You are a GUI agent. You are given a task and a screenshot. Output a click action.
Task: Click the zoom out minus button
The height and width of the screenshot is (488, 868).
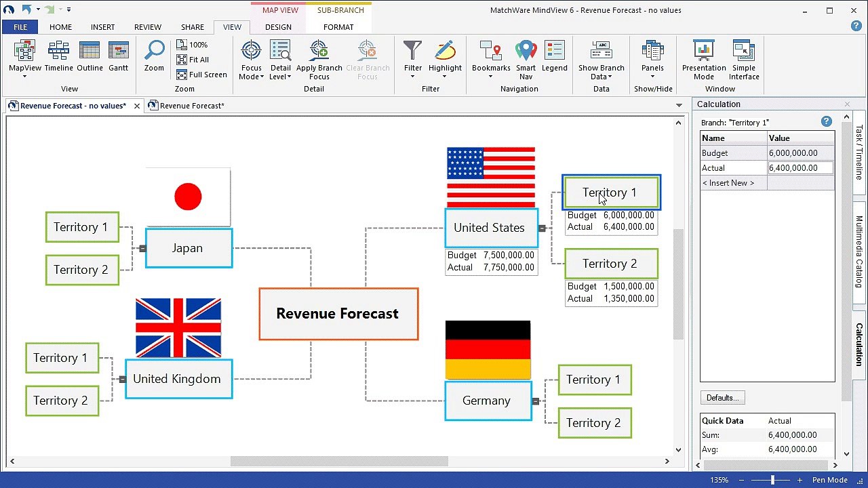coord(741,480)
